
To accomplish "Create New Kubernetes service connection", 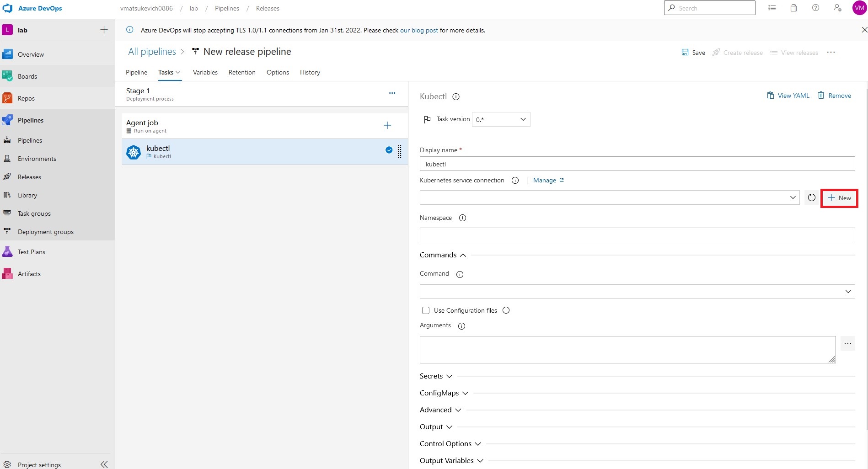I will [839, 198].
